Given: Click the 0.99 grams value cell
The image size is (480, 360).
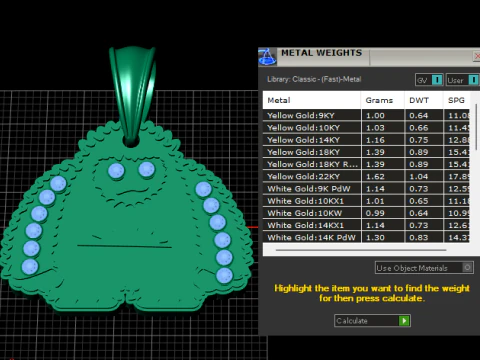Looking at the screenshot, I should pyautogui.click(x=383, y=213).
